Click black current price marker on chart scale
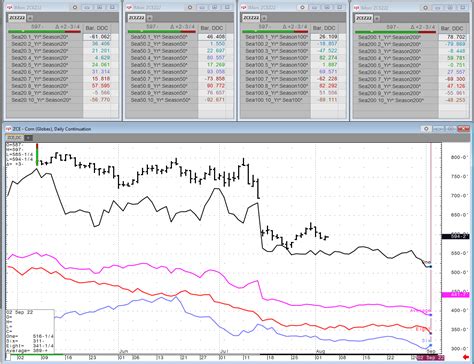Image resolution: width=474 pixels, height=364 pixels. 455,236
